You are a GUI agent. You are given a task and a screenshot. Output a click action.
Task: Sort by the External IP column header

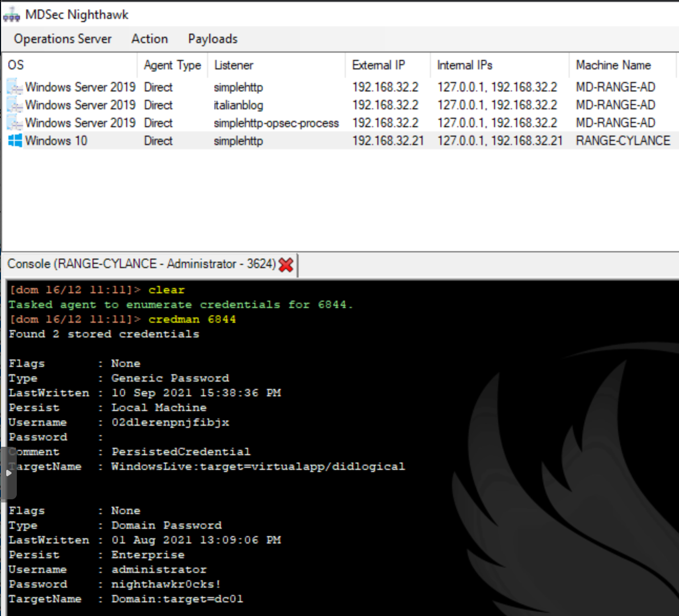378,65
